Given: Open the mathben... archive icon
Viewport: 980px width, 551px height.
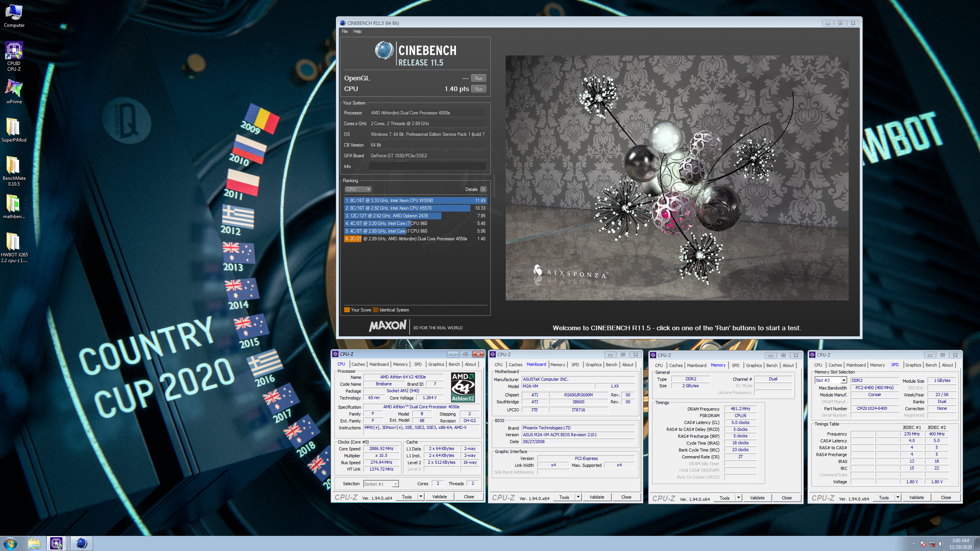Looking at the screenshot, I should click(x=14, y=207).
